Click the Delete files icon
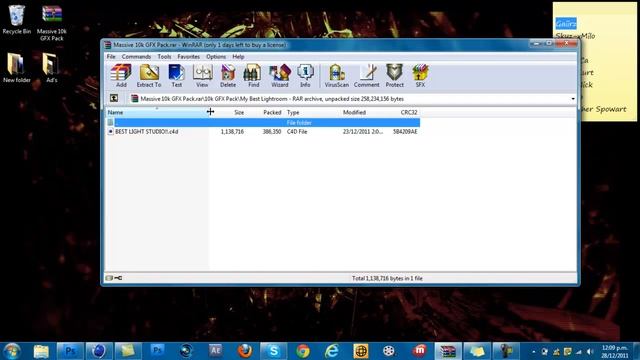 (x=228, y=76)
